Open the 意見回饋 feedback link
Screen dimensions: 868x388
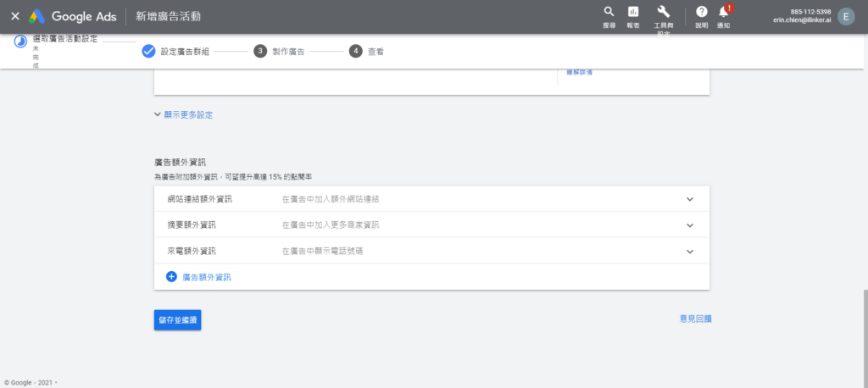coord(696,319)
